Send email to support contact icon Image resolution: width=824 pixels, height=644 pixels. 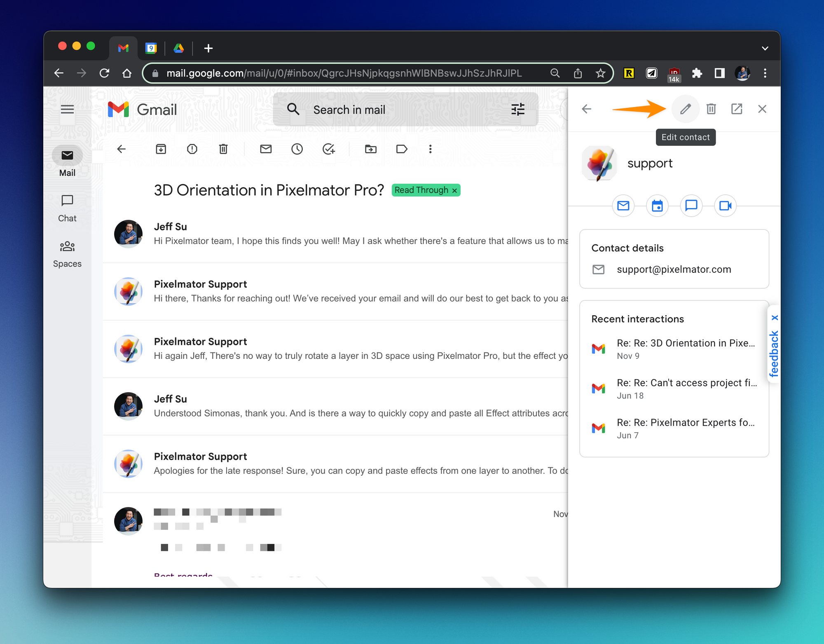coord(623,206)
